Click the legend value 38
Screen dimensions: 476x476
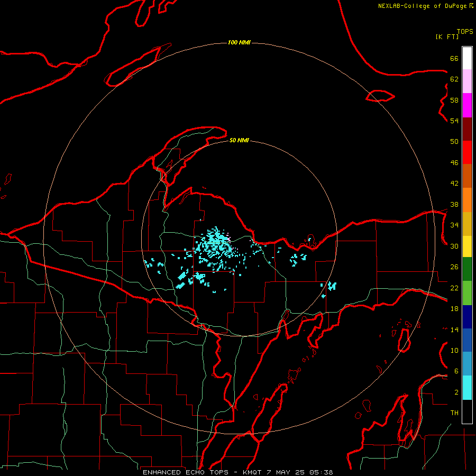(454, 204)
